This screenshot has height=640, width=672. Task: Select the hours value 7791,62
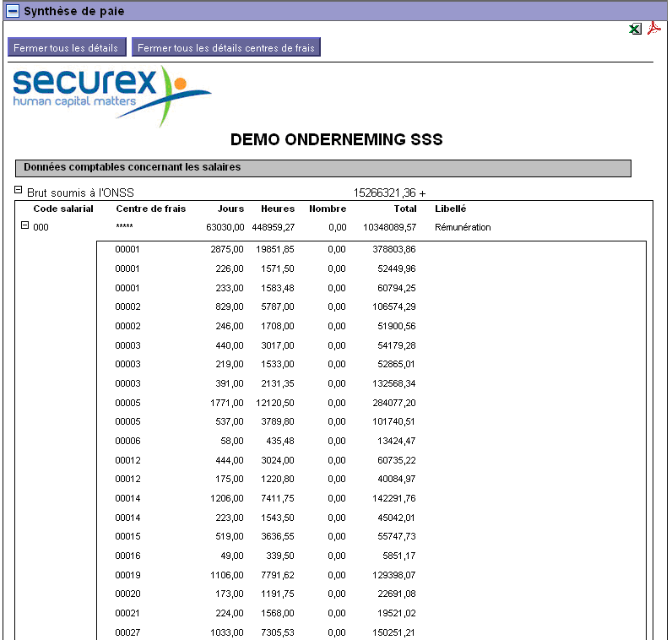click(x=278, y=575)
